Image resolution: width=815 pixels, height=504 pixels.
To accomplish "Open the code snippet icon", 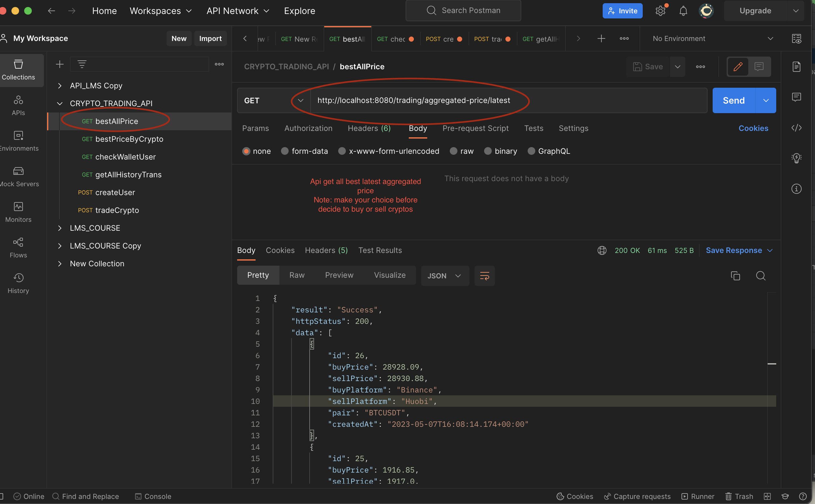I will [x=796, y=128].
